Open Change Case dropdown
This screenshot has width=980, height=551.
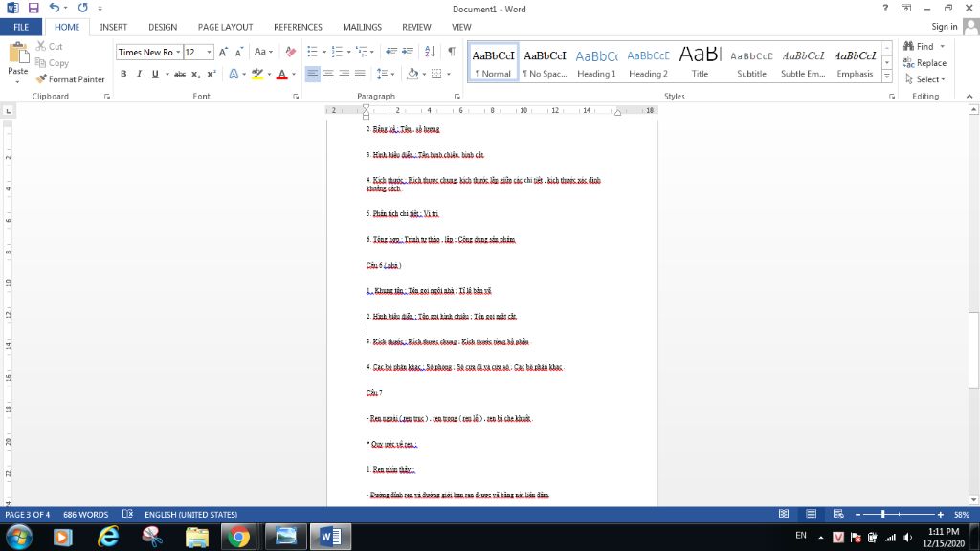(263, 52)
